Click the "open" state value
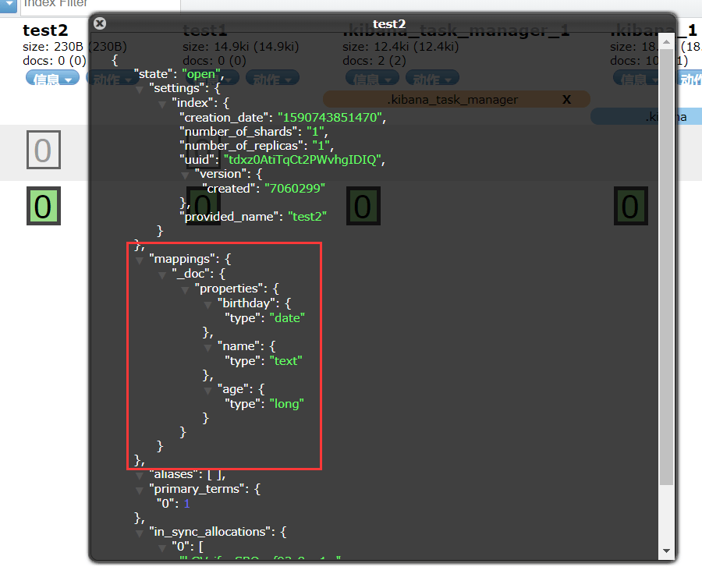The image size is (702, 588). tap(201, 74)
